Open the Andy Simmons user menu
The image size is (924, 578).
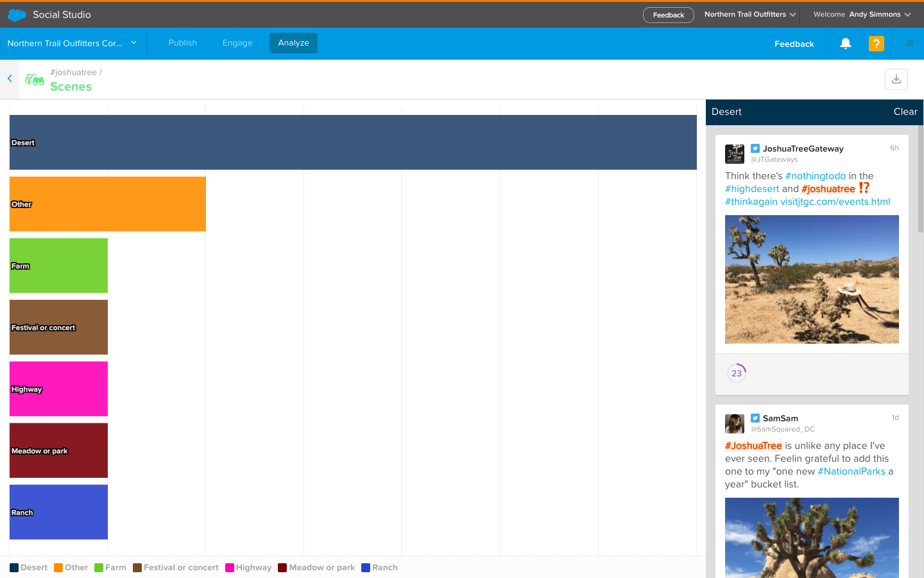tap(862, 15)
